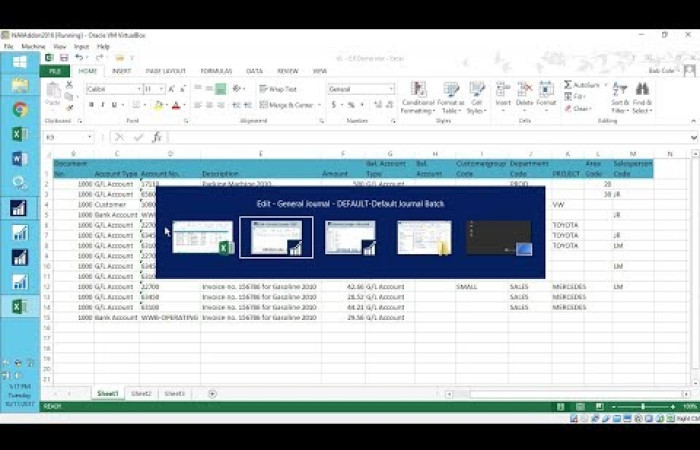Open Cell Styles gallery
Image resolution: width=700 pixels, height=450 pixels.
(x=477, y=98)
